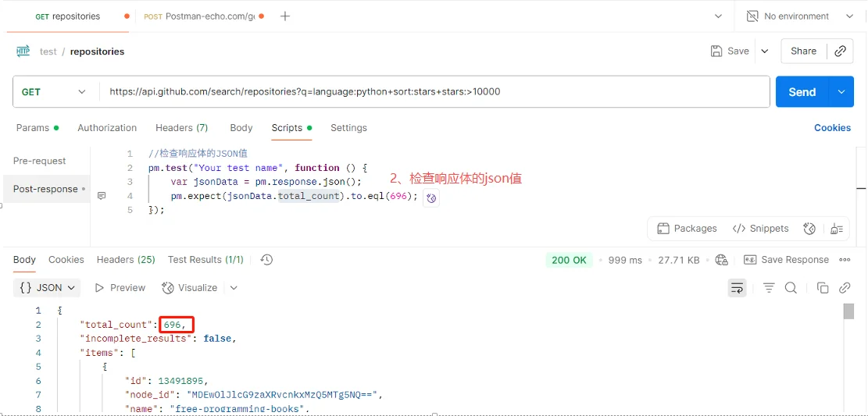The image size is (868, 416).
Task: Click the response body scrollbar thumb
Action: click(848, 311)
